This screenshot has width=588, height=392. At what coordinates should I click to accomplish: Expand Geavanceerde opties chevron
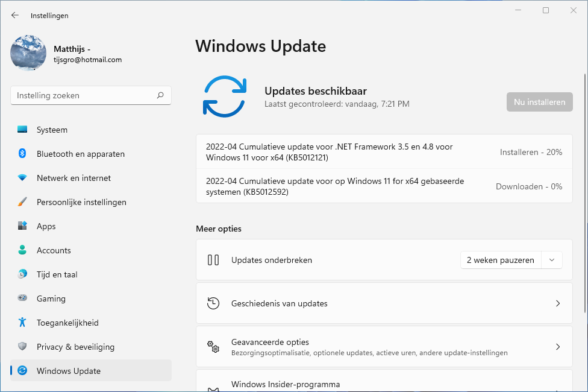pos(558,347)
